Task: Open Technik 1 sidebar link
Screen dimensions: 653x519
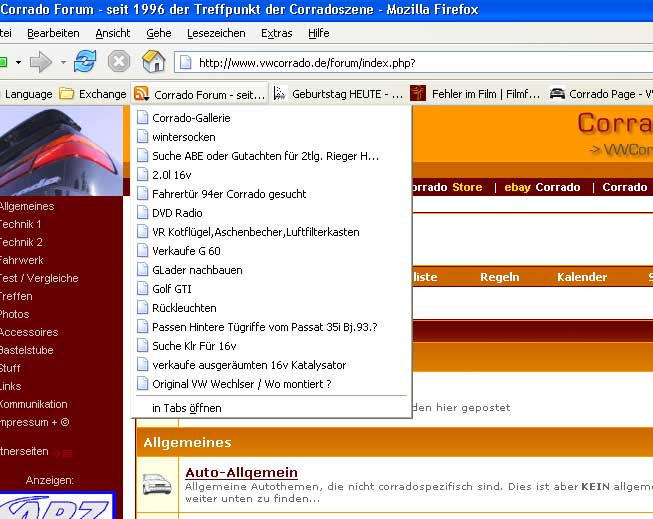Action: click(20, 224)
